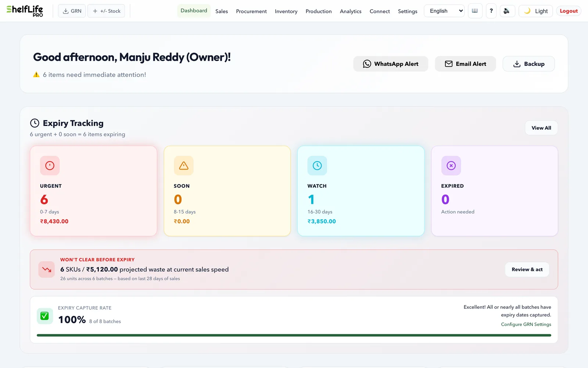Click the Expired card X-circle icon
The height and width of the screenshot is (368, 588).
click(x=451, y=166)
